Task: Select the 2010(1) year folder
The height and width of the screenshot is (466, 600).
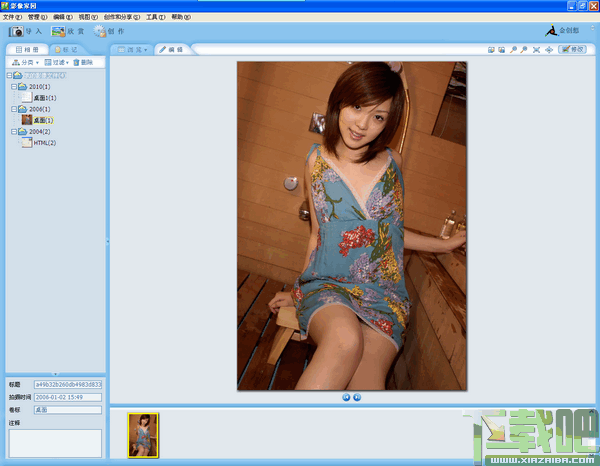Action: 39,87
